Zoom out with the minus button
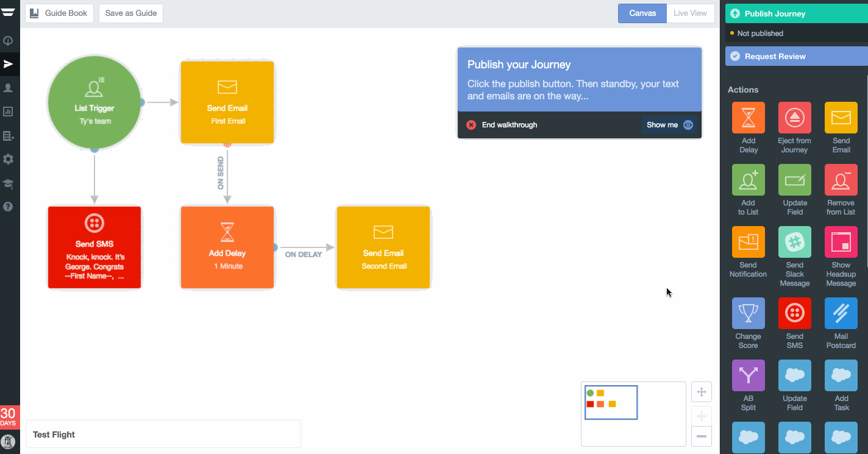The image size is (868, 454). point(702,436)
